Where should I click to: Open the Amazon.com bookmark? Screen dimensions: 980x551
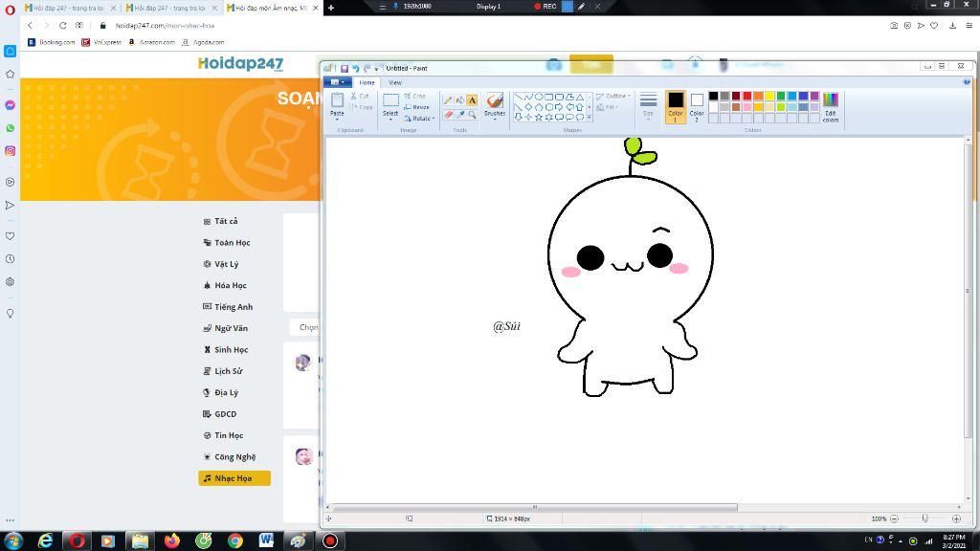click(151, 42)
